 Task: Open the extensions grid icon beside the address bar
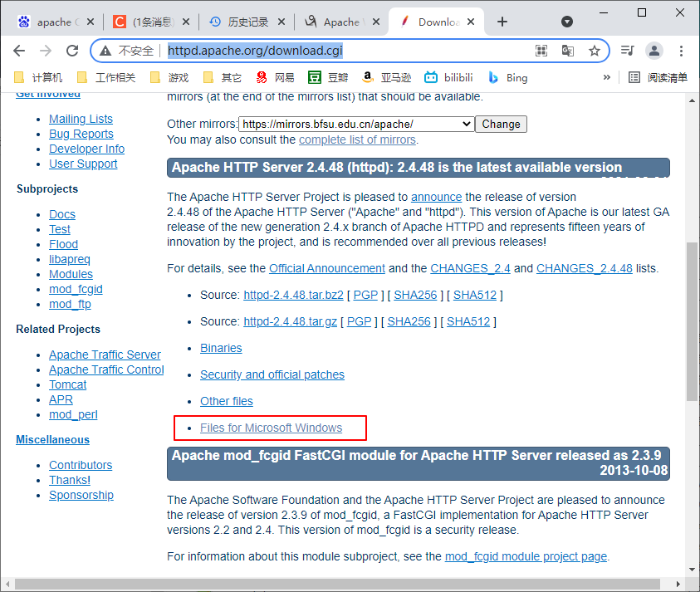pyautogui.click(x=541, y=51)
